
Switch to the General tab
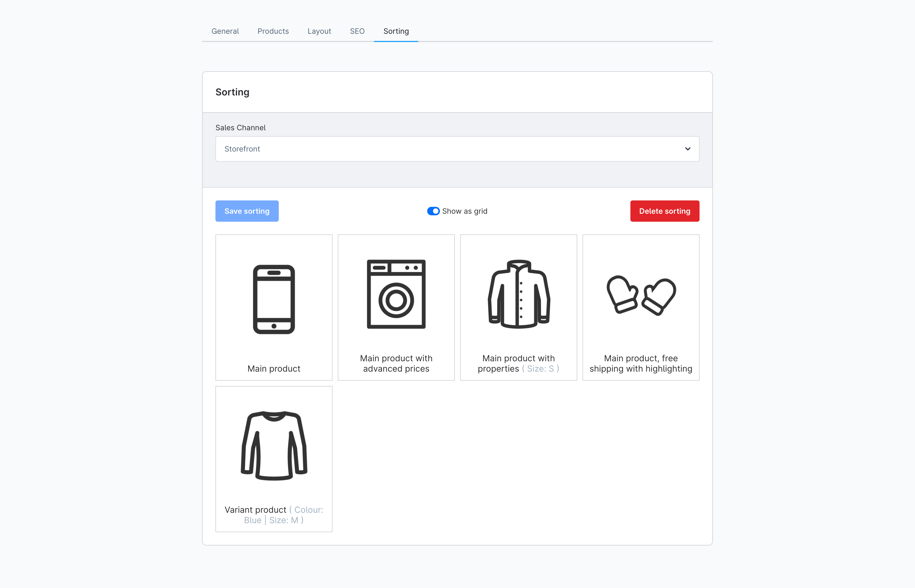point(225,31)
